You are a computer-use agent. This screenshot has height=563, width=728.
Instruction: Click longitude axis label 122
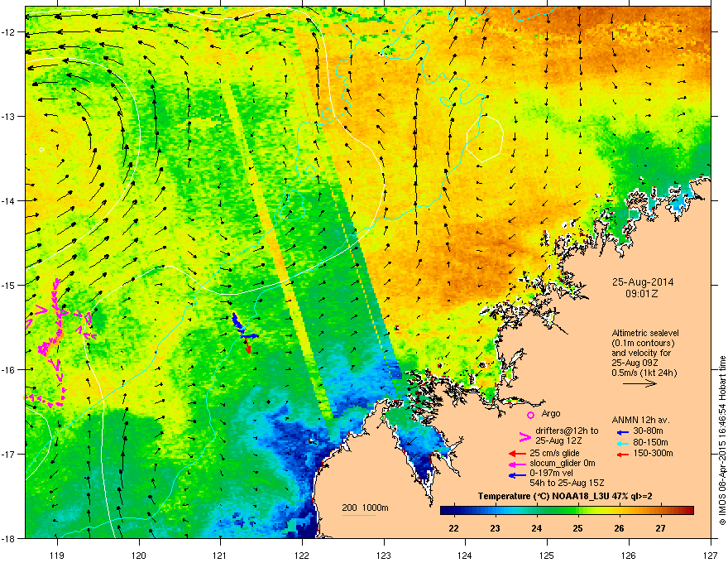(x=302, y=555)
